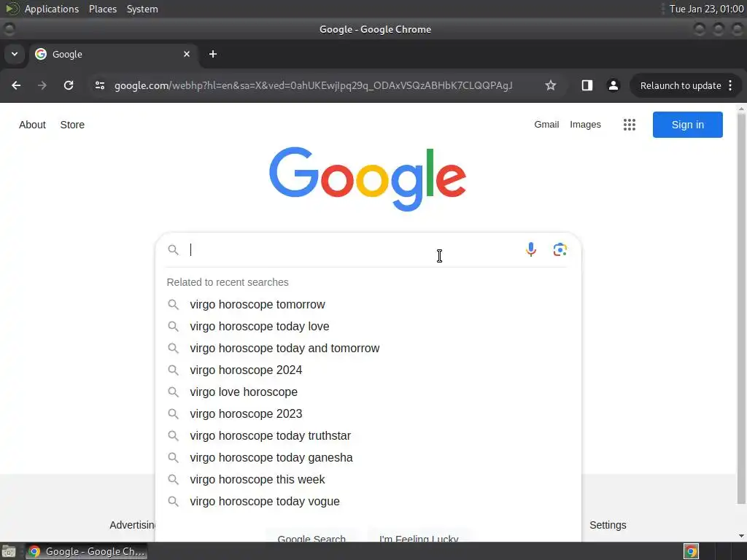This screenshot has height=560, width=747.
Task: Expand the tab search dropdown
Action: pyautogui.click(x=15, y=54)
